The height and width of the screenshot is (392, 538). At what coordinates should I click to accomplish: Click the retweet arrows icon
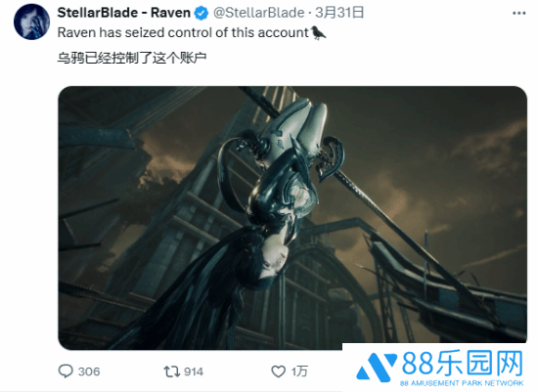point(171,371)
